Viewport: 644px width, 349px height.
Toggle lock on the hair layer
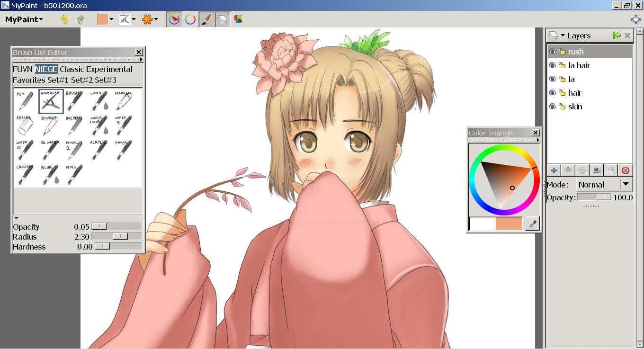coord(562,93)
